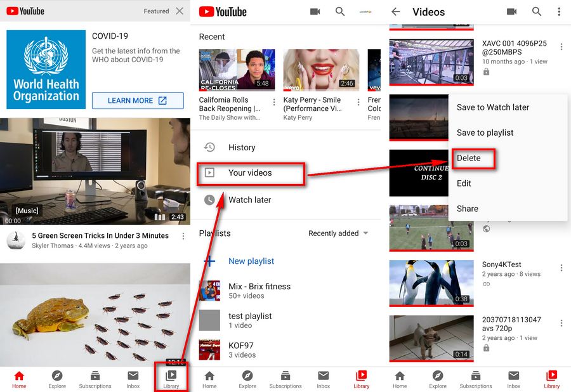Tap YouTube logo in the middle screen
571x392 pixels.
coord(223,11)
